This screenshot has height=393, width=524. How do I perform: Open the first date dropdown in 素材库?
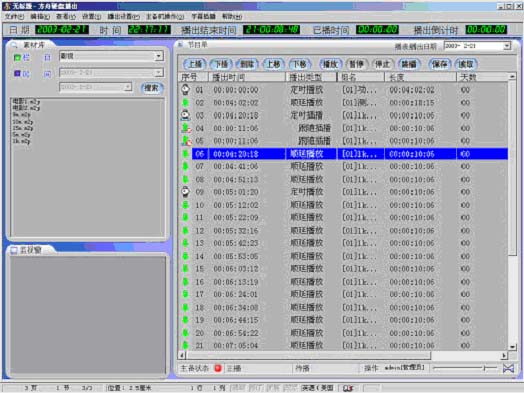[x=158, y=73]
